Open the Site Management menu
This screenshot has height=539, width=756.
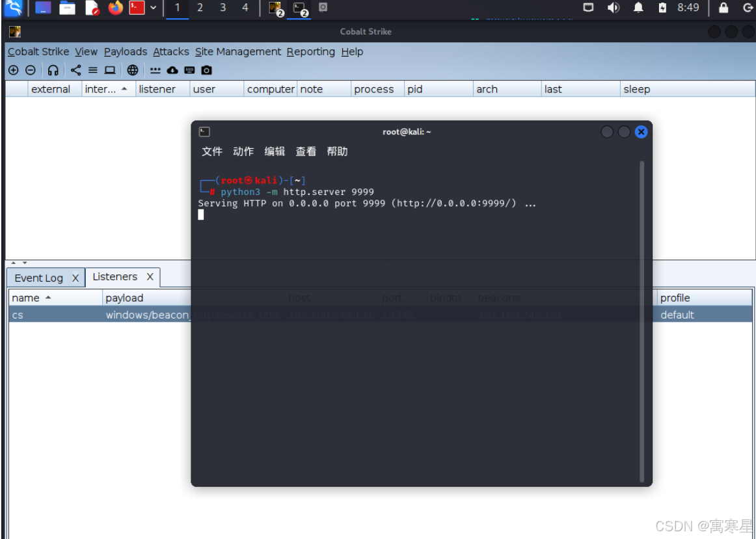(x=237, y=51)
